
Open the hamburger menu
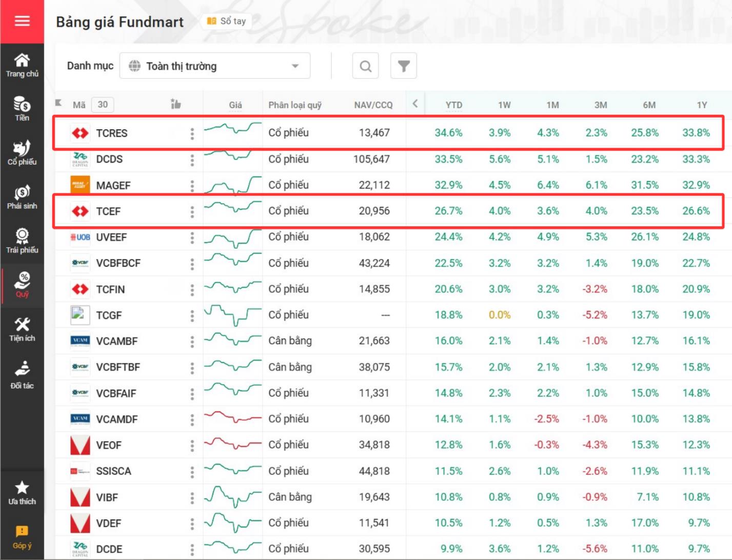coord(22,21)
